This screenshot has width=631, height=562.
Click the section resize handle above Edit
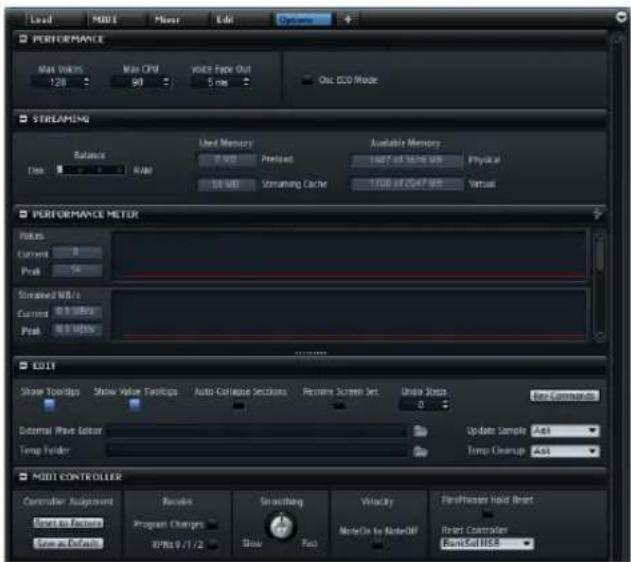(x=311, y=354)
